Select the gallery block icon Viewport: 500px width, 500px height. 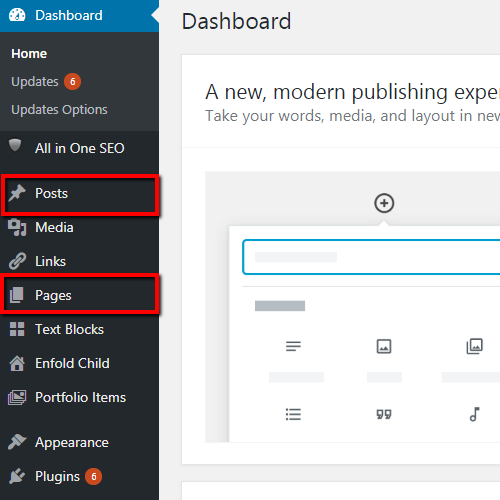474,346
